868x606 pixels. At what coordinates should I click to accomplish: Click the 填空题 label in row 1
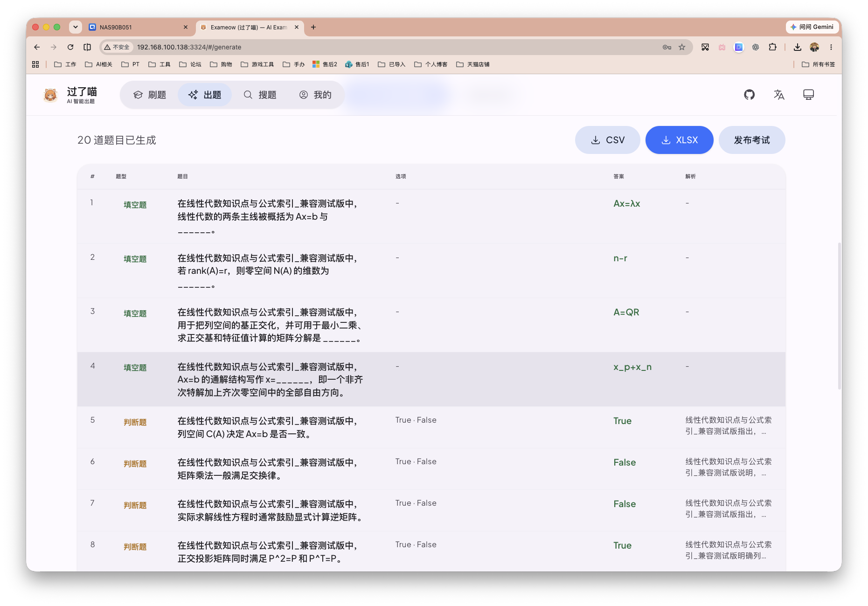pyautogui.click(x=135, y=205)
